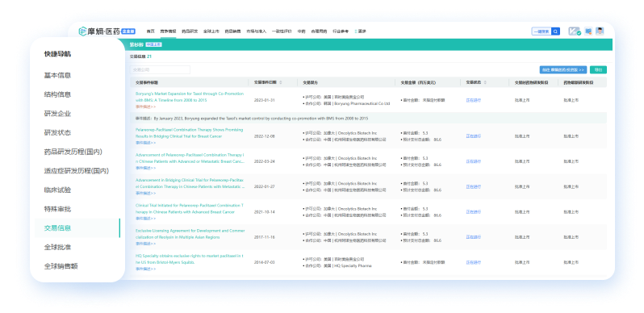Open the 药品研发 top menu item
The width and height of the screenshot is (644, 313).
pyautogui.click(x=190, y=31)
